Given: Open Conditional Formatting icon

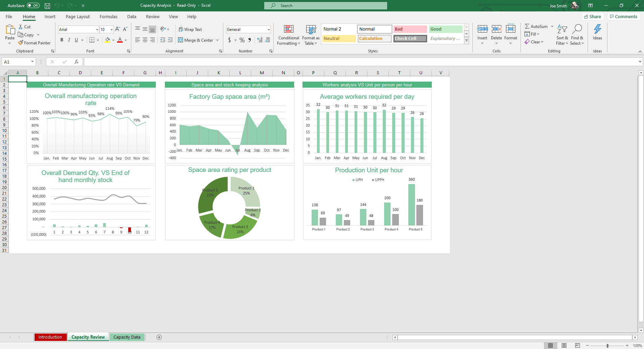Looking at the screenshot, I should point(288,30).
